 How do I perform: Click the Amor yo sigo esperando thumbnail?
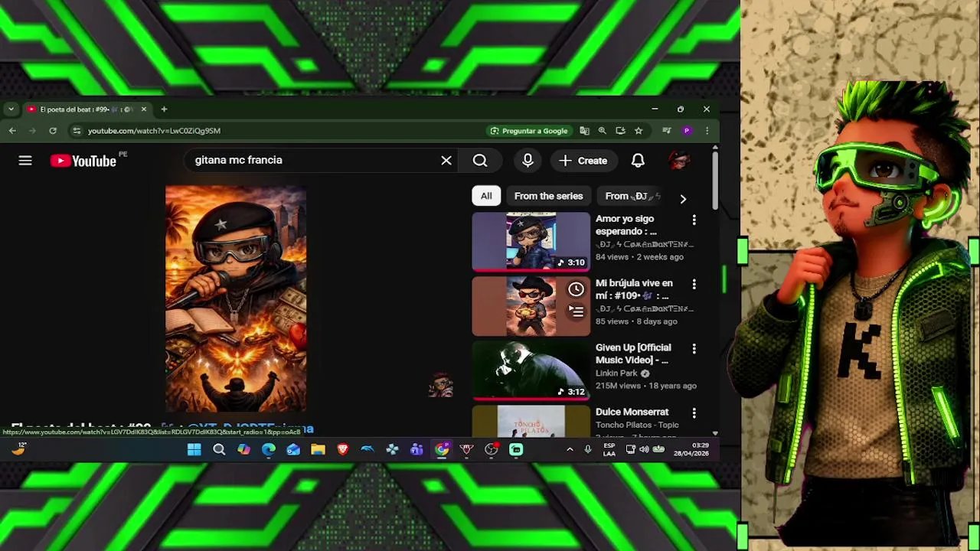point(531,242)
